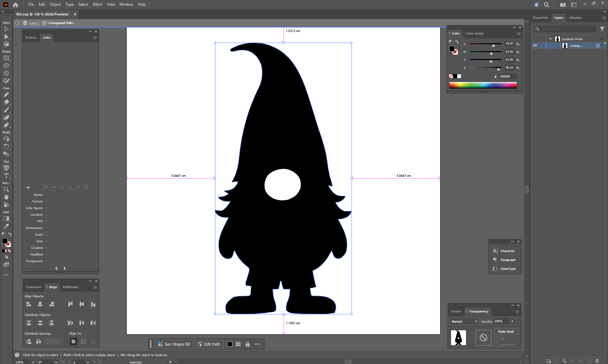
Task: Select the Eyedropper tool
Action: tap(6, 226)
